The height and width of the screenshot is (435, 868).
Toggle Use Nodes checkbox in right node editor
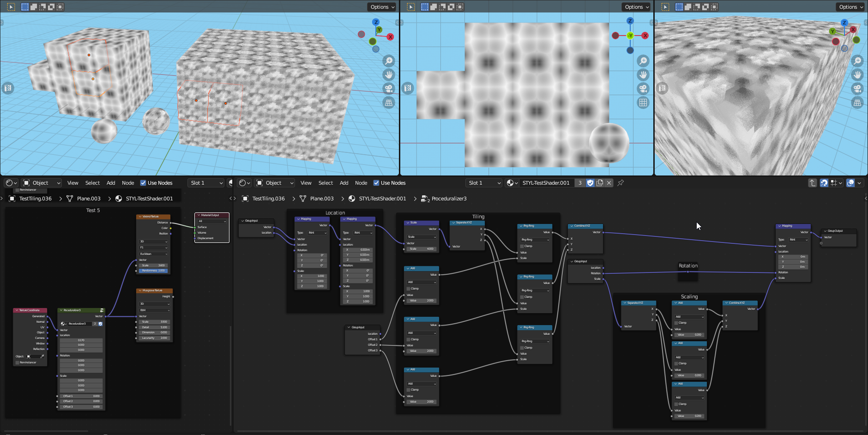click(x=376, y=183)
